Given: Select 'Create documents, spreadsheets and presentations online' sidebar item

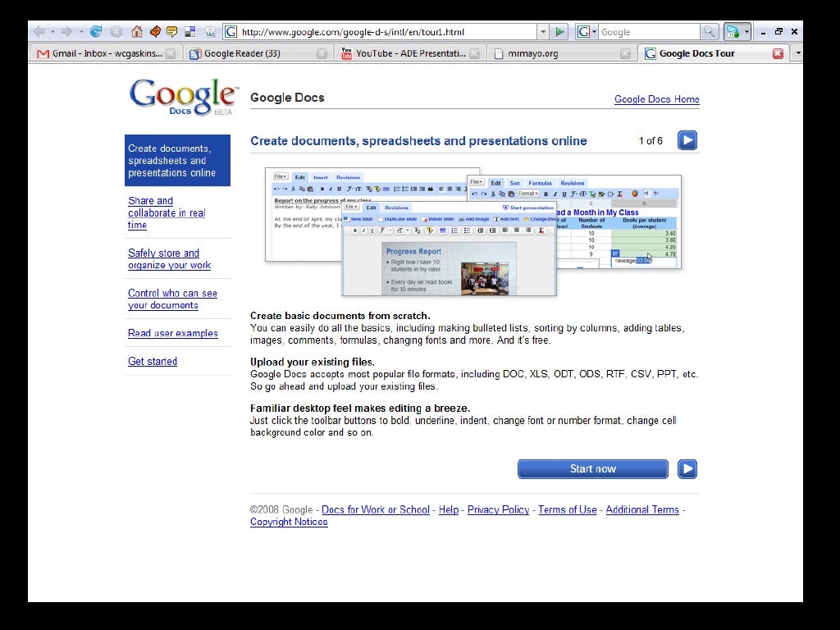Looking at the screenshot, I should pyautogui.click(x=177, y=161).
